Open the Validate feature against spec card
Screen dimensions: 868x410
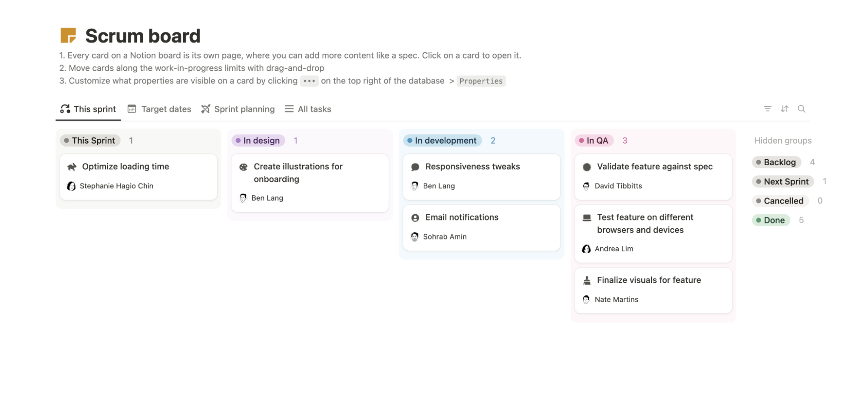655,166
